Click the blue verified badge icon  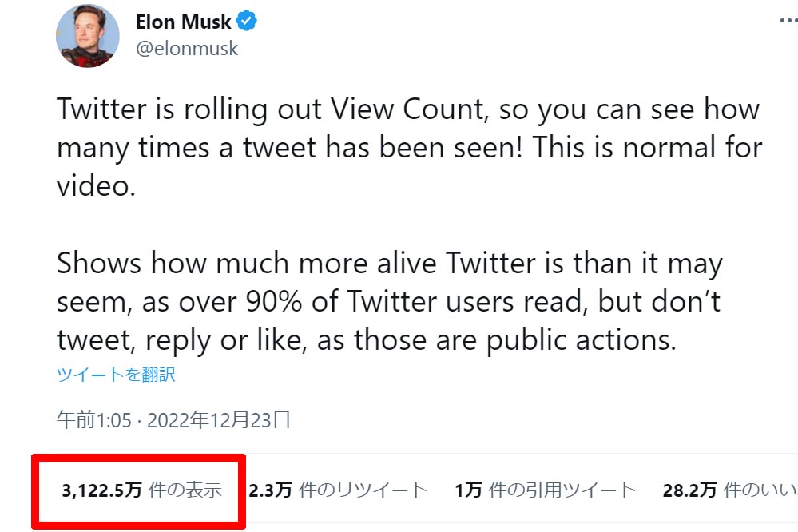(244, 22)
